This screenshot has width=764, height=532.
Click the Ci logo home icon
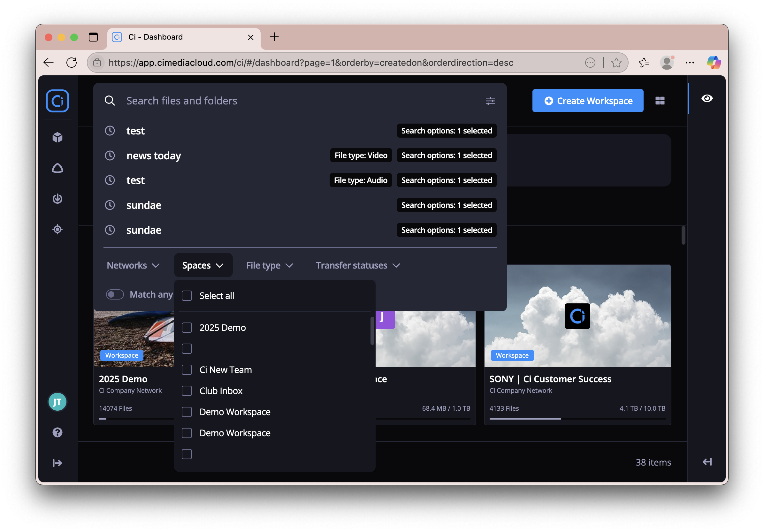tap(57, 101)
